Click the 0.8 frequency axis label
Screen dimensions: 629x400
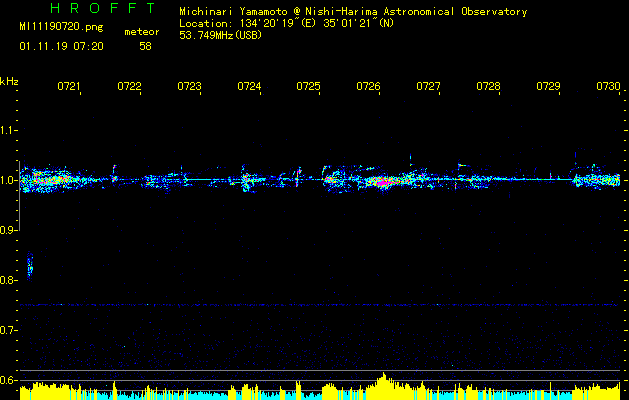click(8, 280)
